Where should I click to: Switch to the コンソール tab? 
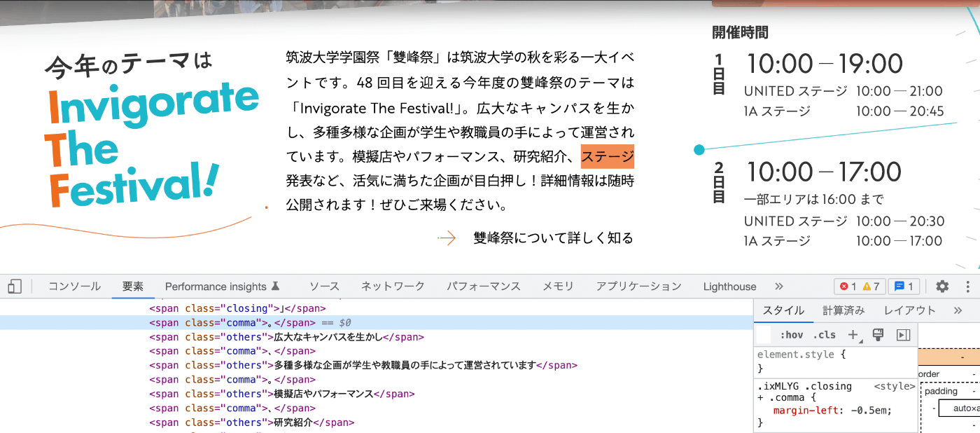(x=74, y=287)
